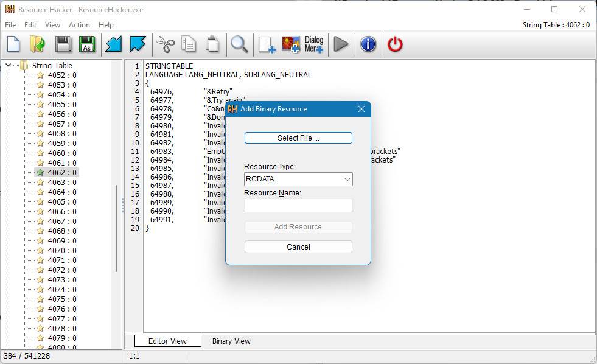The image size is (597, 364).
Task: Select tree item 4070 : 0
Action: pyautogui.click(x=62, y=251)
